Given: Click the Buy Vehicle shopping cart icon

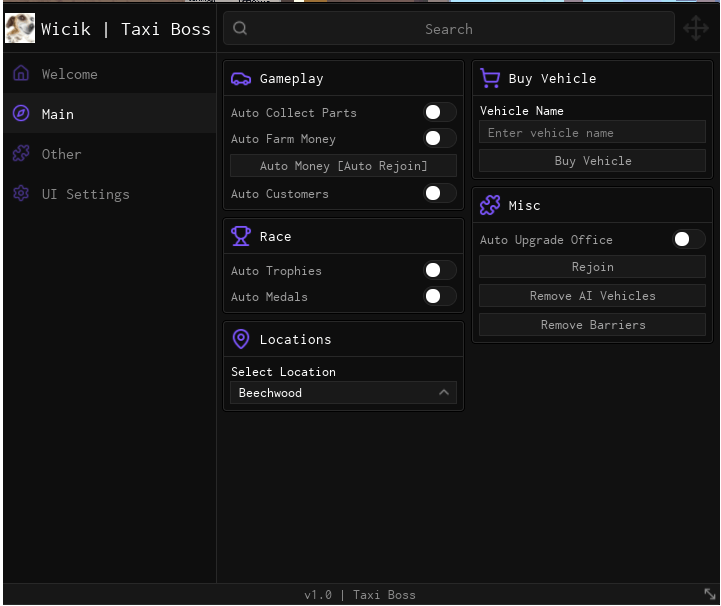Looking at the screenshot, I should 490,78.
